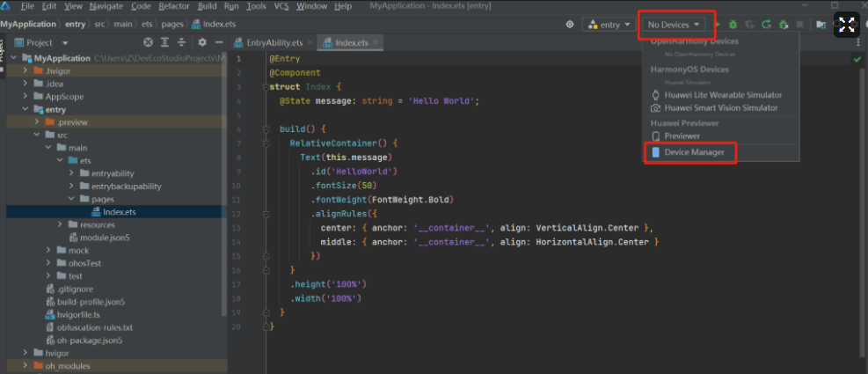Collapse the build() code fold marker on line 6

pyautogui.click(x=266, y=129)
